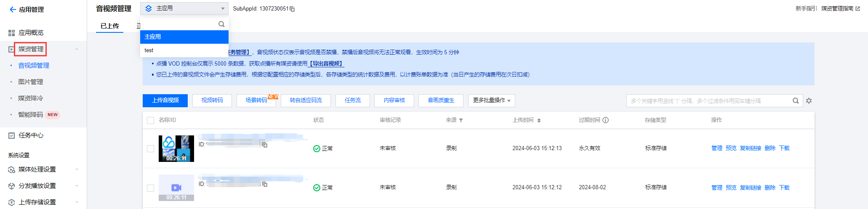Click 复制链接 for the 2024-08-02 expiry video
The image size is (868, 209).
point(751,188)
